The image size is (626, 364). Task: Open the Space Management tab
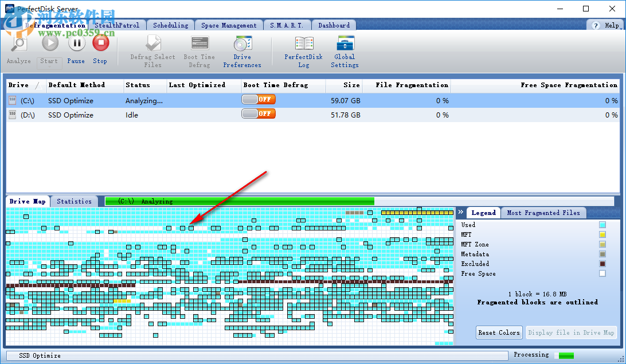coord(229,25)
